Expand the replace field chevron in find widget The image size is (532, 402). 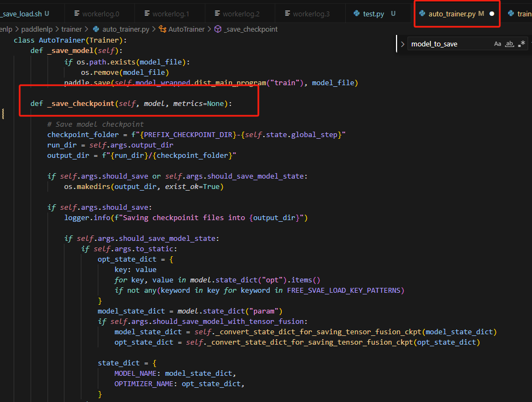coord(403,44)
